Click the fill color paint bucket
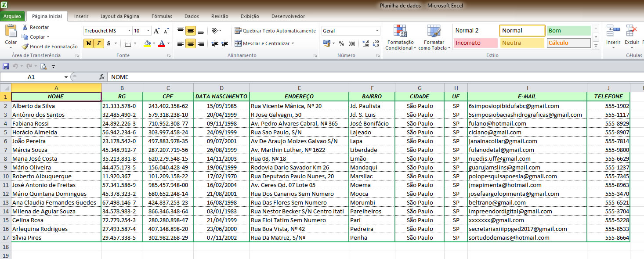644x259 pixels. pos(148,43)
